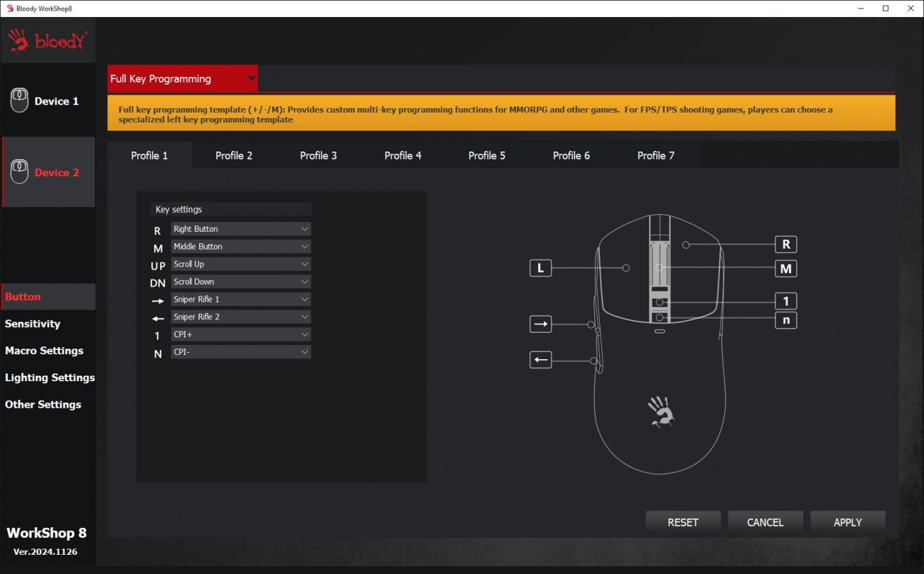Click the R button label on mouse diagram

(785, 245)
